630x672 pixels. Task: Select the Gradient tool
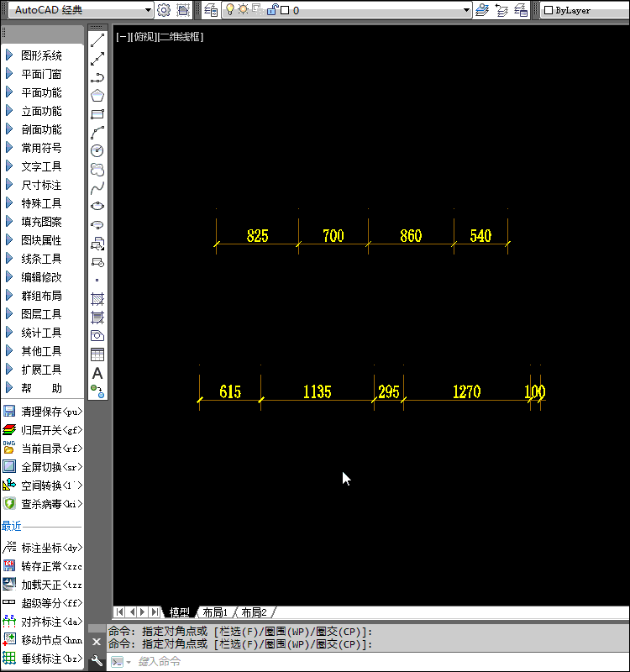coord(97,318)
